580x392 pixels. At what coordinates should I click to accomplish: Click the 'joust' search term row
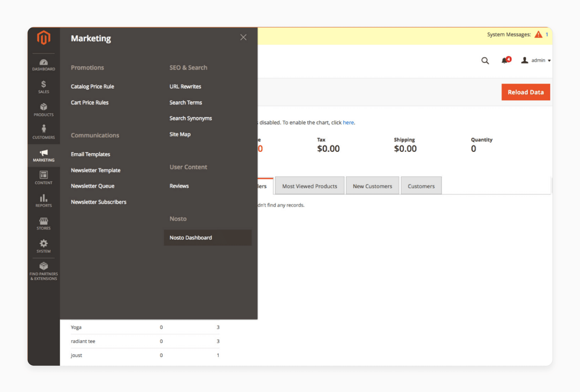(145, 355)
